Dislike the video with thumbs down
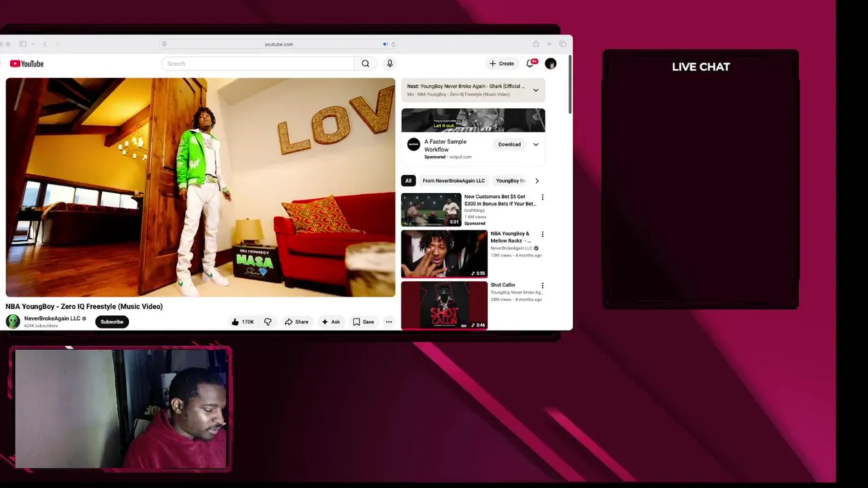 (x=268, y=322)
